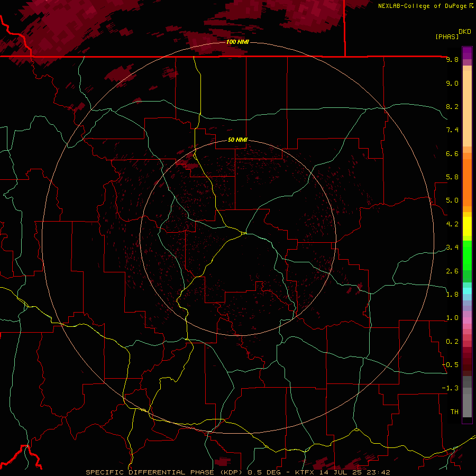476x476 pixels.
Task: Click the 4.2 color scale value
Action: [x=452, y=224]
